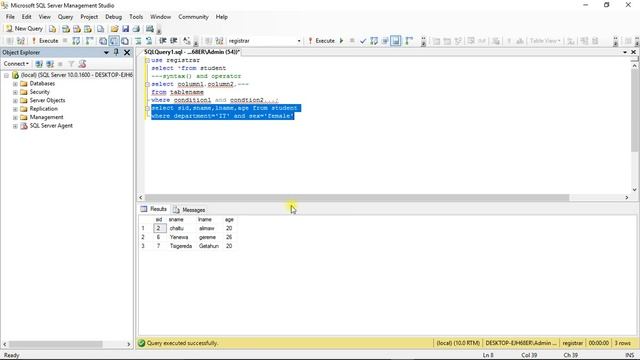Select the Databases folder in the tree
This screenshot has height=360, width=640.
coord(42,84)
